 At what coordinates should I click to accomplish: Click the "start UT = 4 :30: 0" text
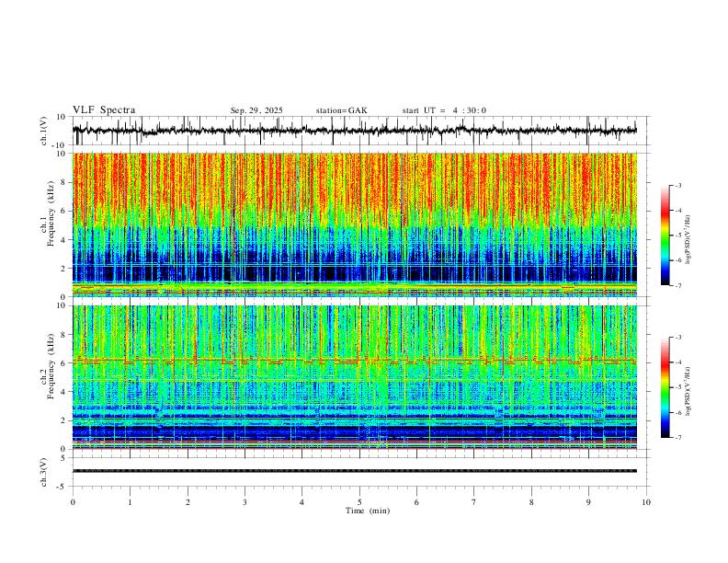click(444, 110)
